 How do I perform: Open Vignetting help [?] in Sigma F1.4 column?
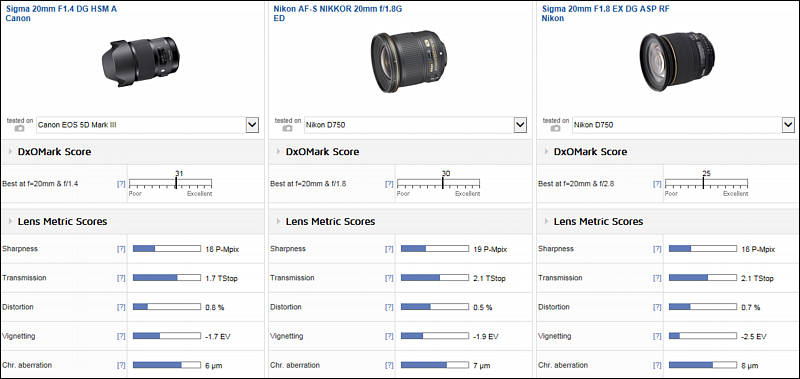[121, 336]
